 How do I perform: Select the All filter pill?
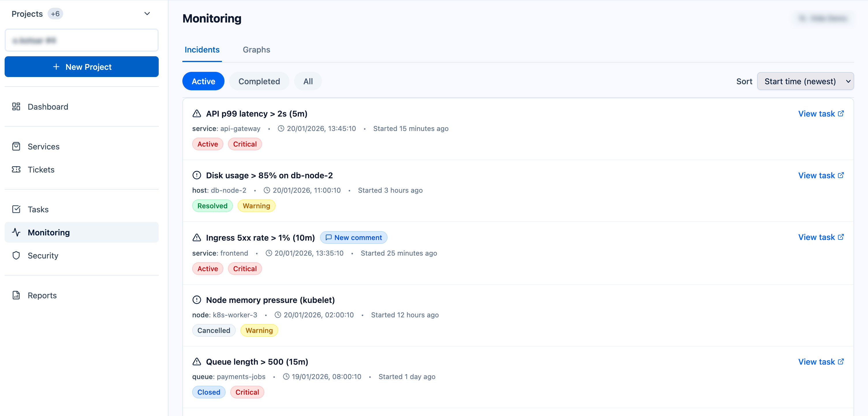click(308, 81)
